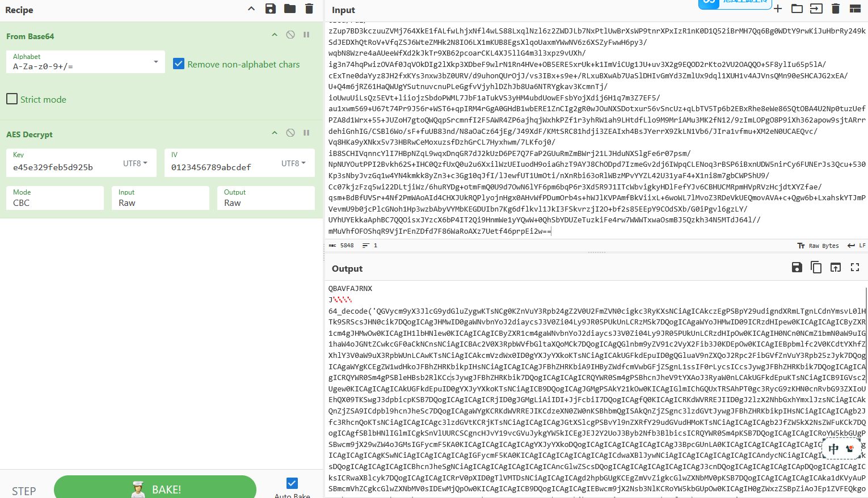Viewport: 868px width, 498px height.
Task: Load a recipe via folder icon
Action: coord(290,9)
